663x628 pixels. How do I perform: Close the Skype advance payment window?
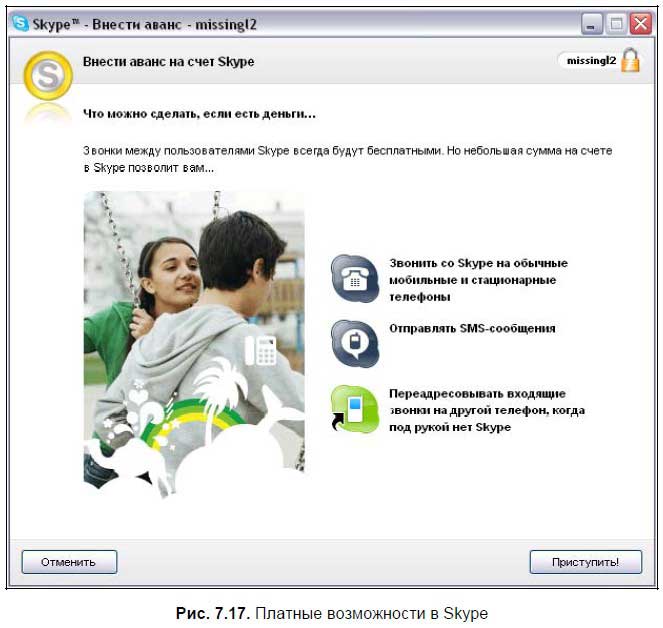(x=640, y=22)
